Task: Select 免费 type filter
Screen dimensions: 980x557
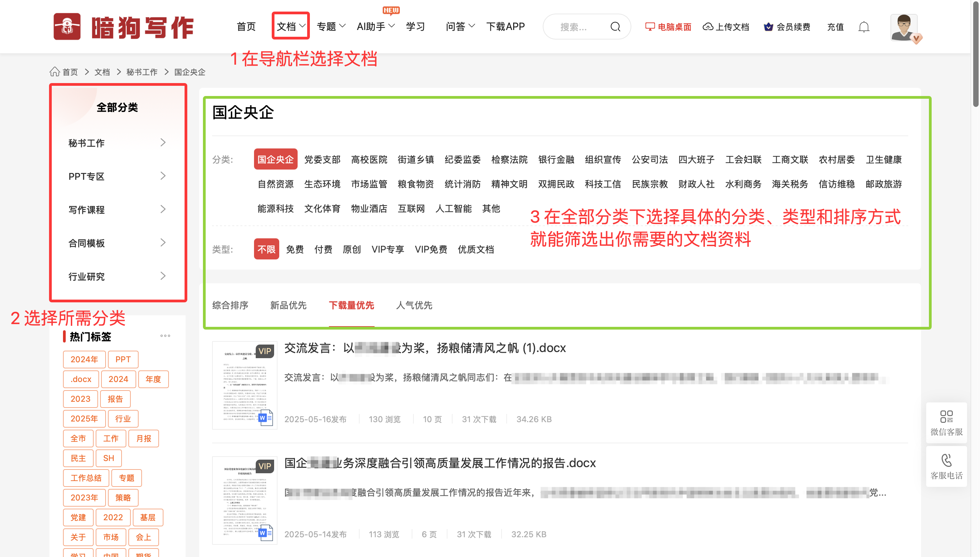Action: point(295,250)
